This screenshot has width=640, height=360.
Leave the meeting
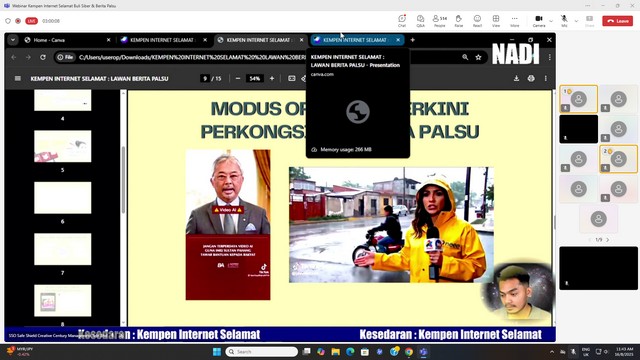[618, 21]
